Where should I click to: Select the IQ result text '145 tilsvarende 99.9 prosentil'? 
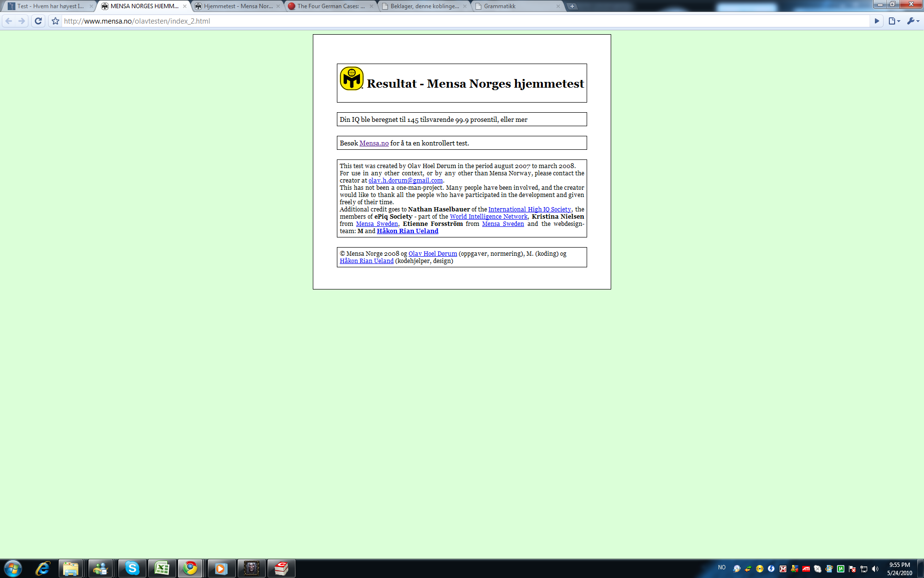coord(452,119)
